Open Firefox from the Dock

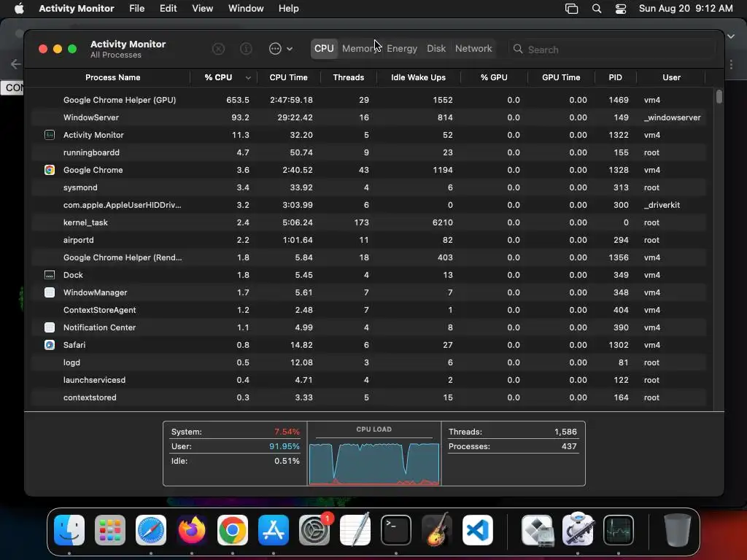pyautogui.click(x=192, y=530)
